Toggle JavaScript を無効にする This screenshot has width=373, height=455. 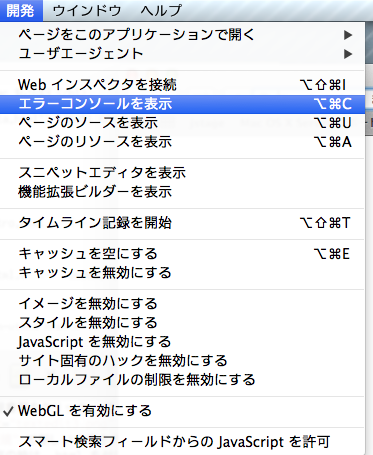tap(182, 342)
